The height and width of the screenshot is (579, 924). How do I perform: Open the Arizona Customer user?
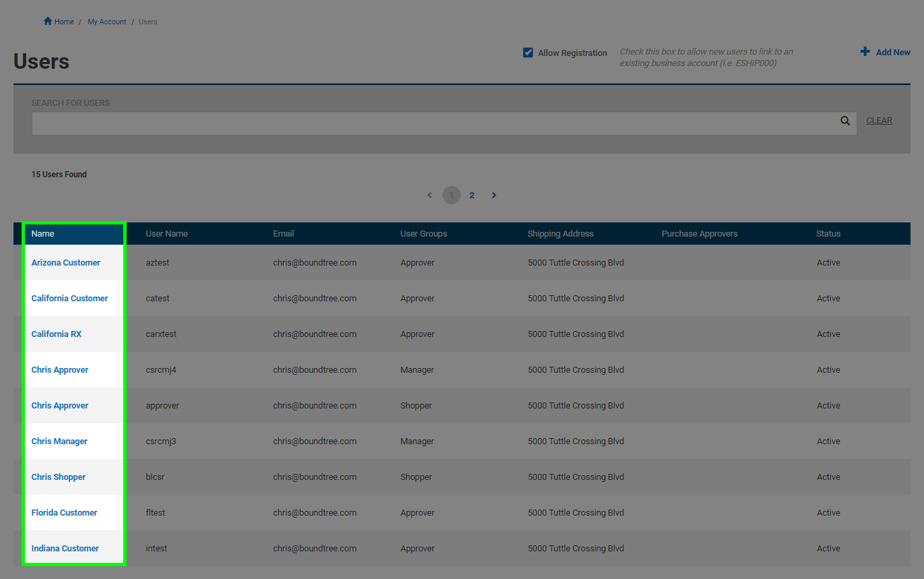[66, 263]
